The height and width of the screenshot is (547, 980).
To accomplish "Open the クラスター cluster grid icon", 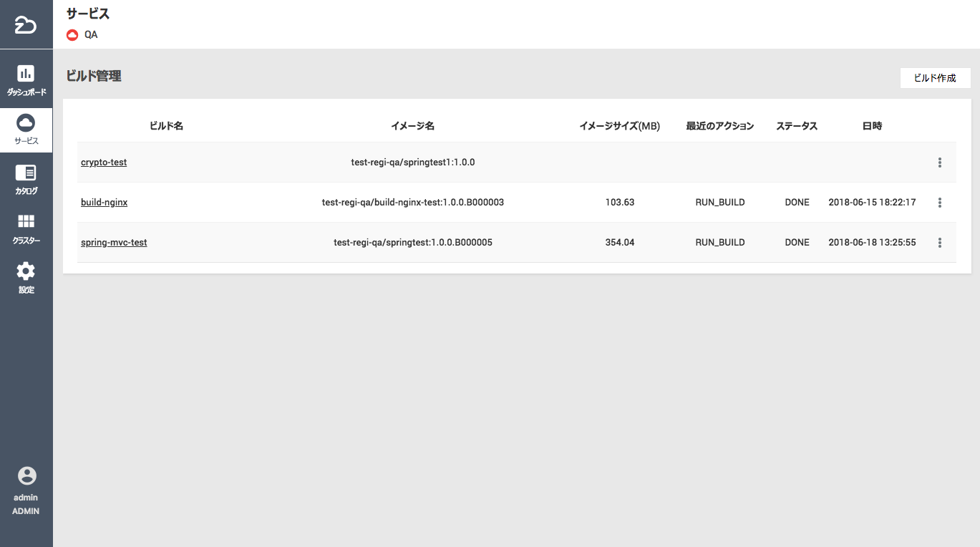I will click(26, 221).
